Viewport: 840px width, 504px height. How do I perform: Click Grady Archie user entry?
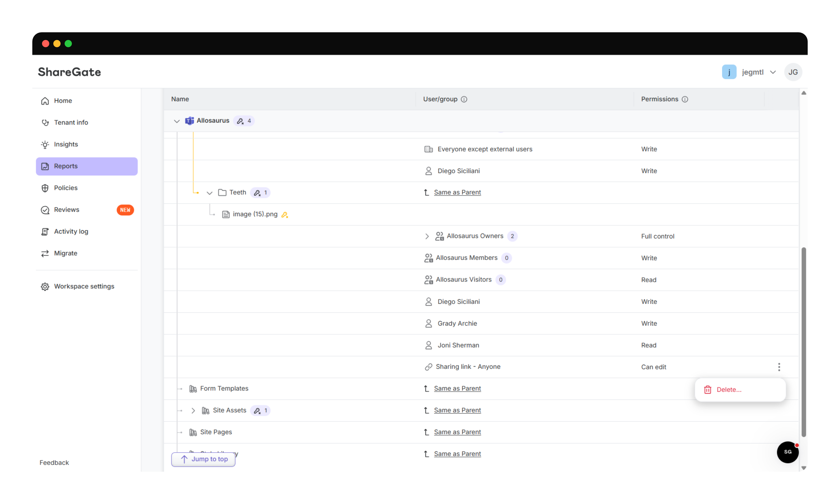[457, 323]
